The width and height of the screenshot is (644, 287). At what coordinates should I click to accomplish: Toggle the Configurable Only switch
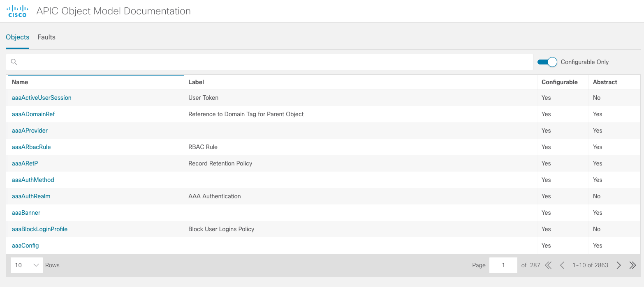tap(547, 62)
